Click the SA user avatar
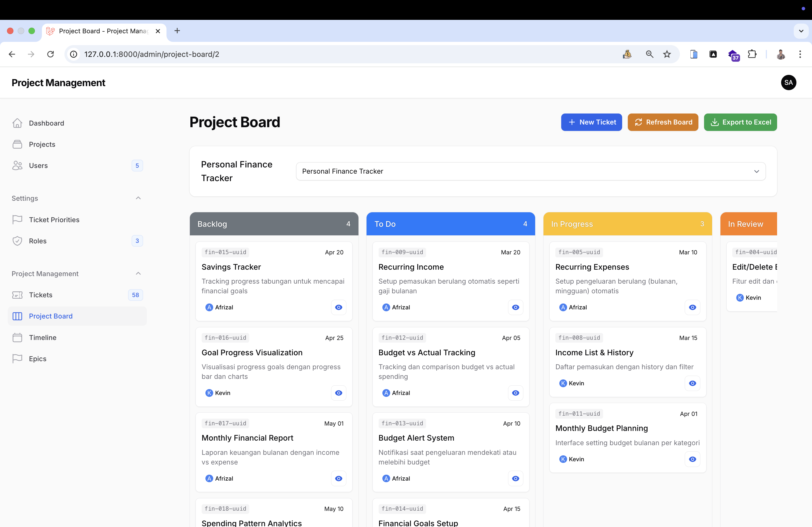Image resolution: width=812 pixels, height=527 pixels. 788,82
